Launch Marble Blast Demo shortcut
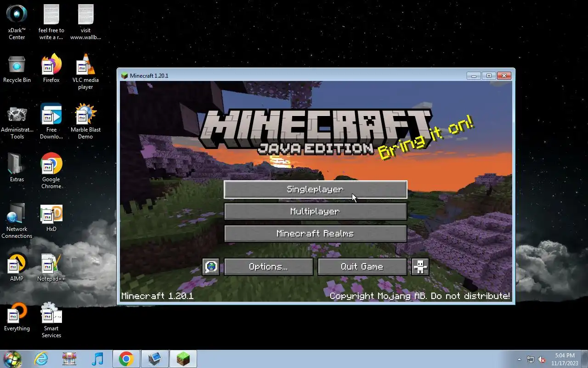 85,121
